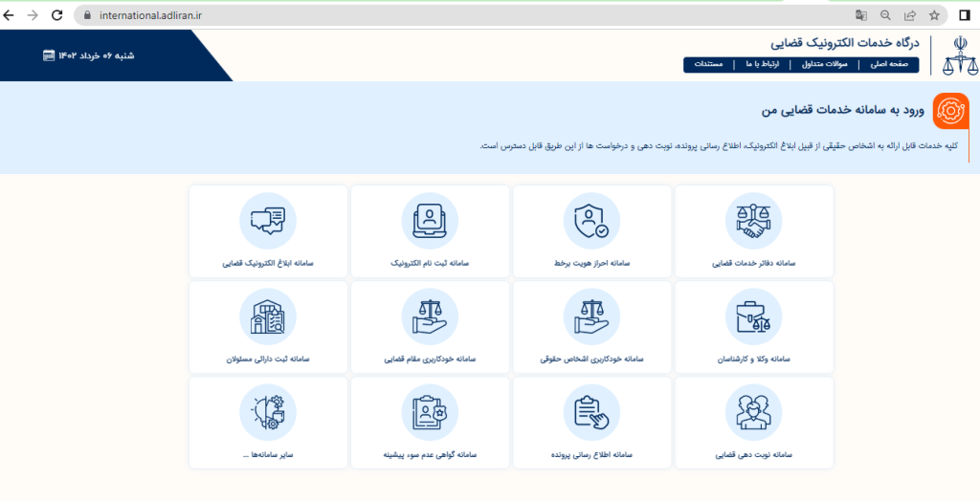Viewport: 980px width, 501px height.
Task: Open the chat bubbles icon for ابلاغ الکترونیک قضایی
Action: pos(267,221)
